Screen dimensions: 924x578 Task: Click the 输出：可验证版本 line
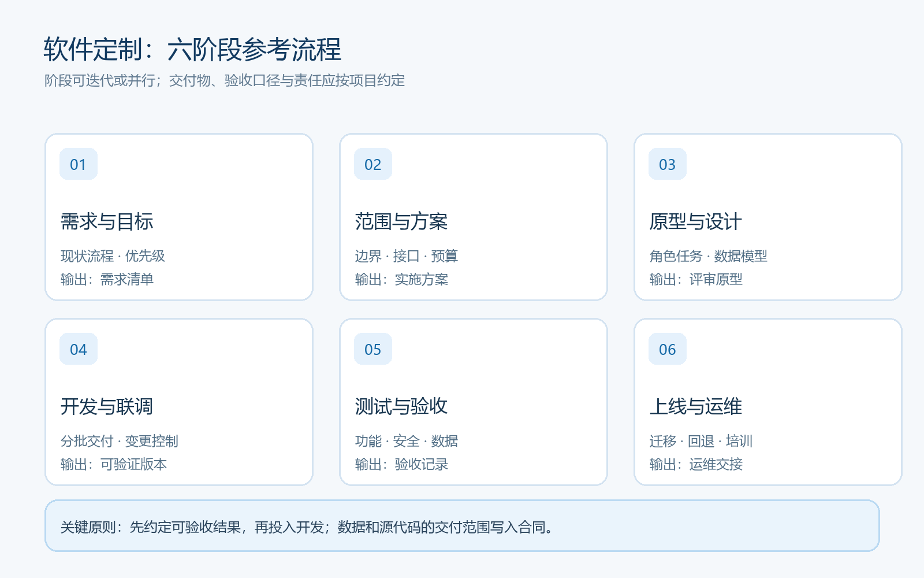click(x=114, y=465)
